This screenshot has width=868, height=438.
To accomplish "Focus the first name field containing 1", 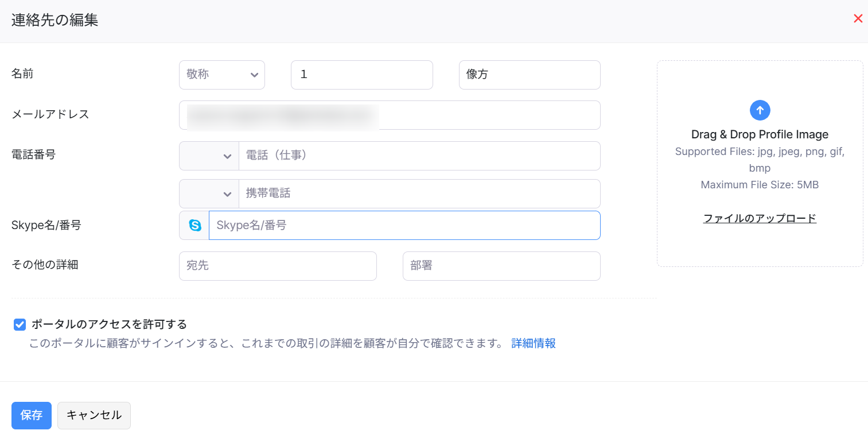I will (361, 75).
